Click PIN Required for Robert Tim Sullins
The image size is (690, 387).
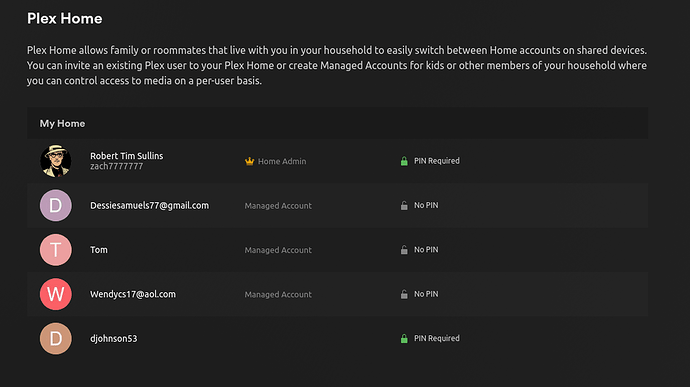[x=437, y=161]
